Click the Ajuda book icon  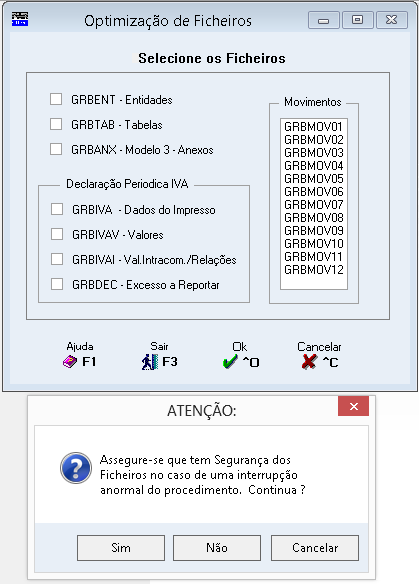[70, 362]
